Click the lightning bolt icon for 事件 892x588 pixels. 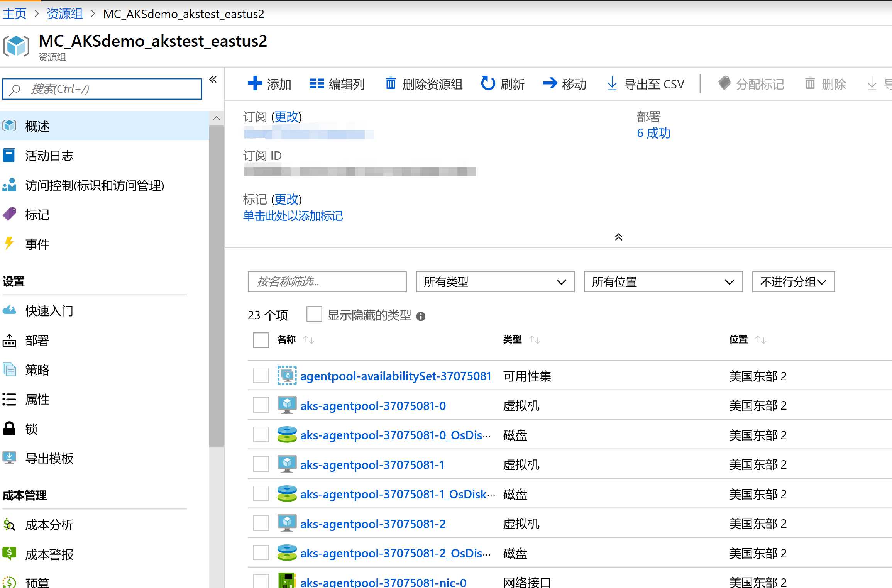[9, 243]
